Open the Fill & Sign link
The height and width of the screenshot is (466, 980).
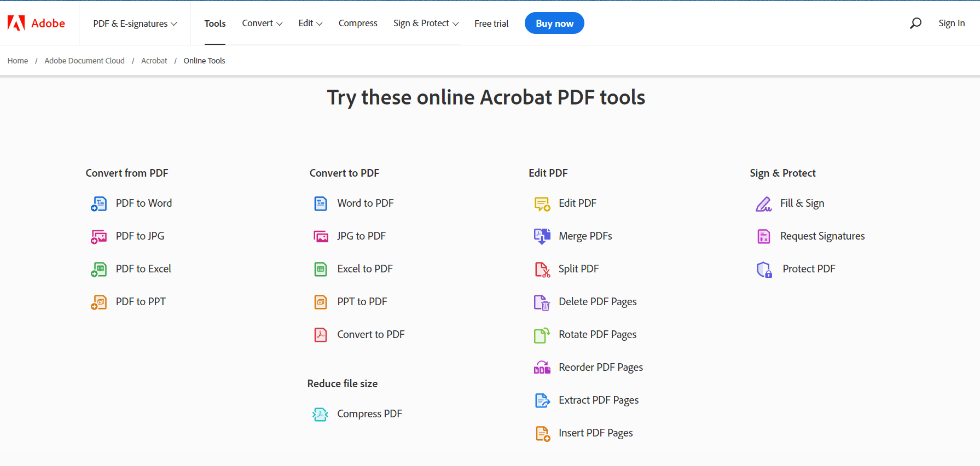tap(802, 203)
